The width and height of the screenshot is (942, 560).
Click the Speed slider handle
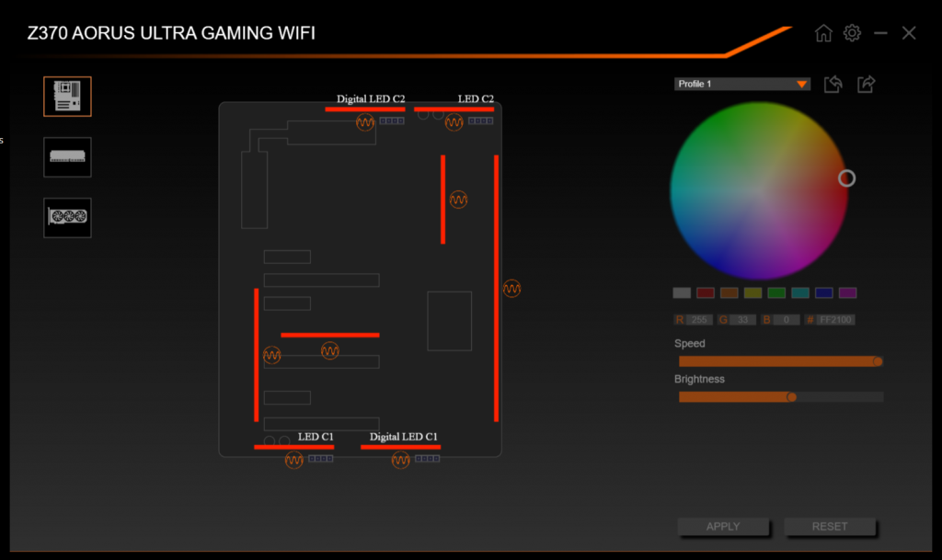[878, 361]
